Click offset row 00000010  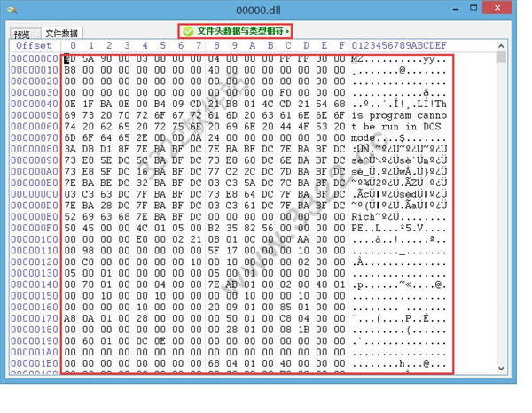pos(35,70)
